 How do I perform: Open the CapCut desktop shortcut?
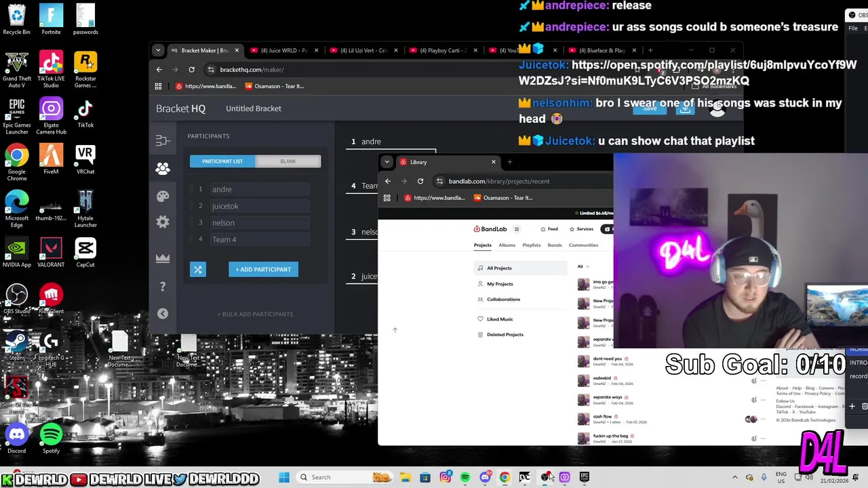(85, 253)
